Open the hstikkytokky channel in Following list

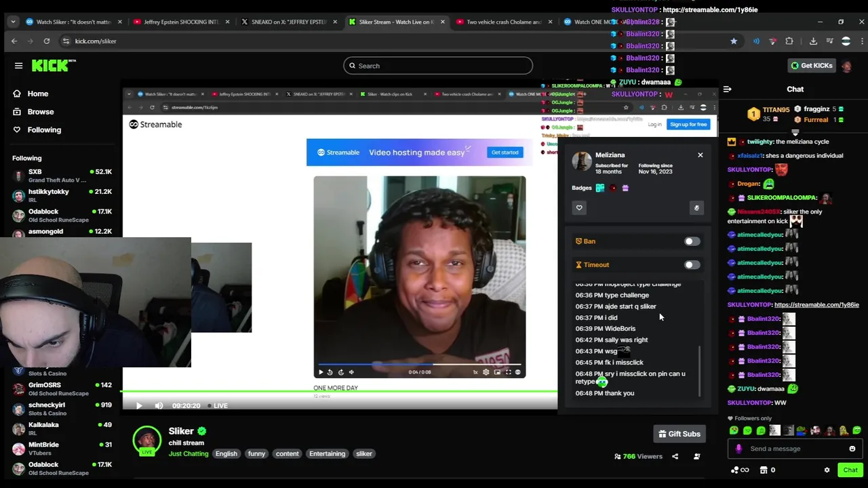[61, 195]
